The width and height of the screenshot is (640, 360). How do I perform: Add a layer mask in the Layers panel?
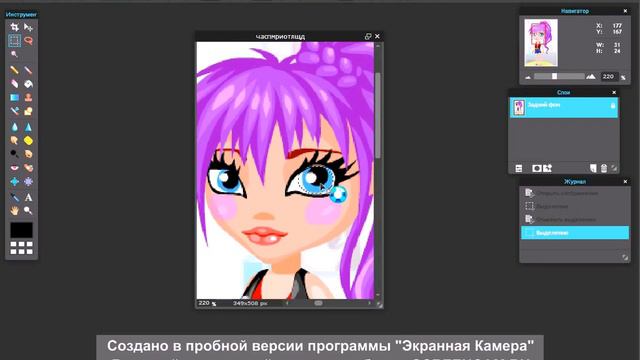coord(536,169)
